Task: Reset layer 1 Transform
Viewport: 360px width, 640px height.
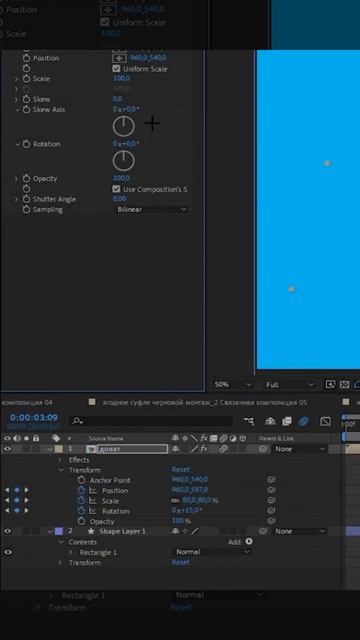Action: pyautogui.click(x=180, y=470)
